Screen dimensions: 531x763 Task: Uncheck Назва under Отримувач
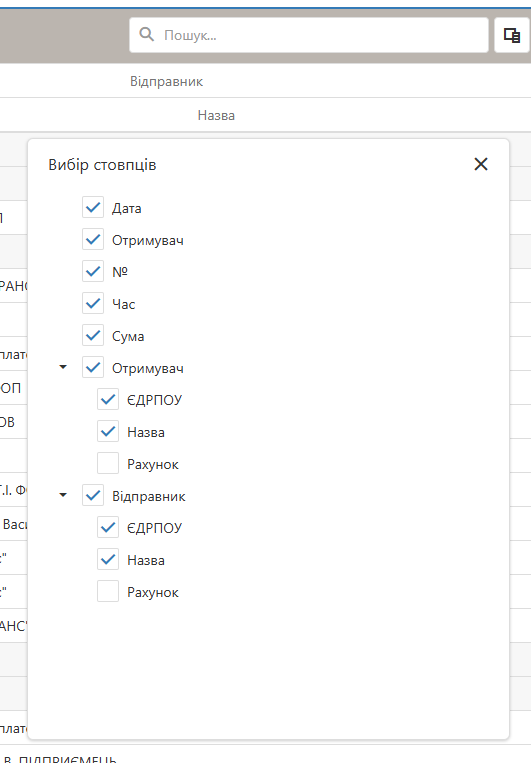coord(108,432)
